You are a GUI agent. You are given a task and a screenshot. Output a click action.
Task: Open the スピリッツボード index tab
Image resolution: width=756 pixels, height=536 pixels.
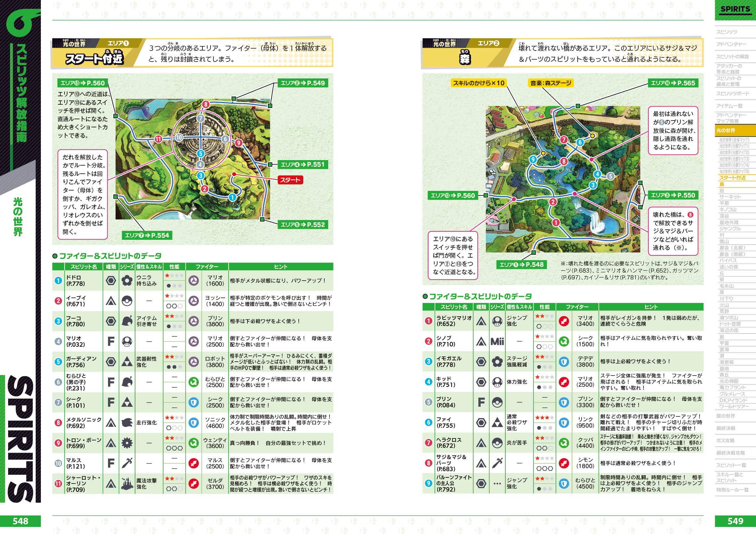coord(733,94)
